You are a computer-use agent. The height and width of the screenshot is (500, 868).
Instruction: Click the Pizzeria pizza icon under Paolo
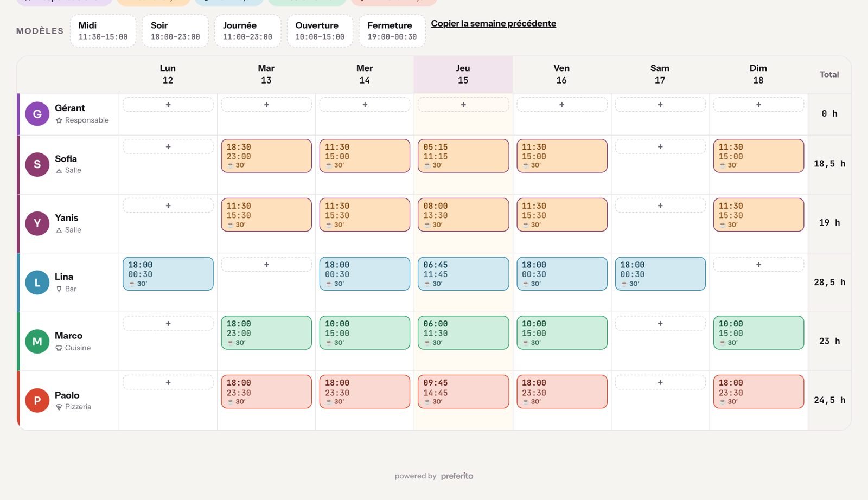(x=59, y=407)
